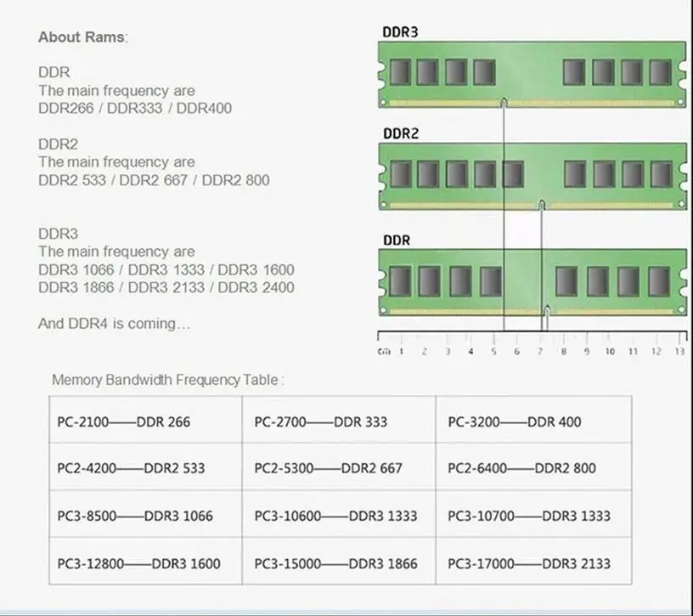Select the PC3-12800 DDR3 1600 cell

coord(138,563)
